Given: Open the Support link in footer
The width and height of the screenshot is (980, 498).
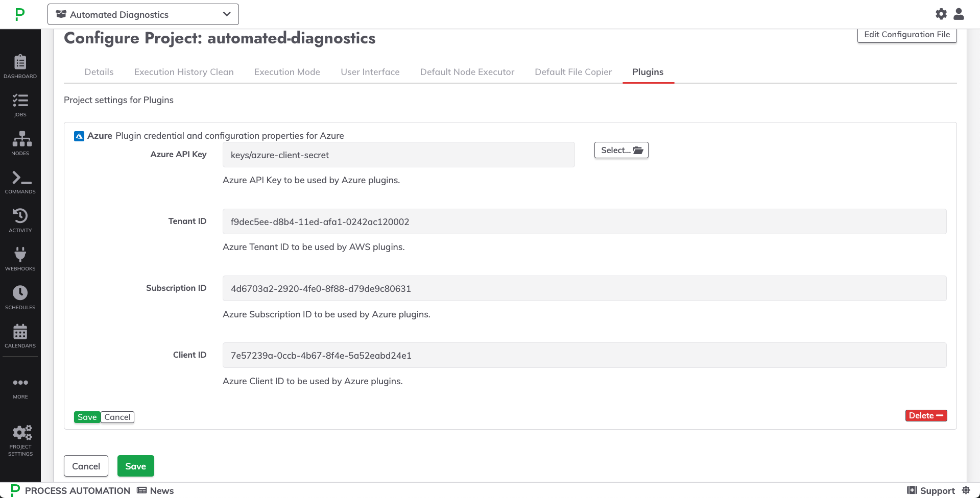Looking at the screenshot, I should (931, 490).
